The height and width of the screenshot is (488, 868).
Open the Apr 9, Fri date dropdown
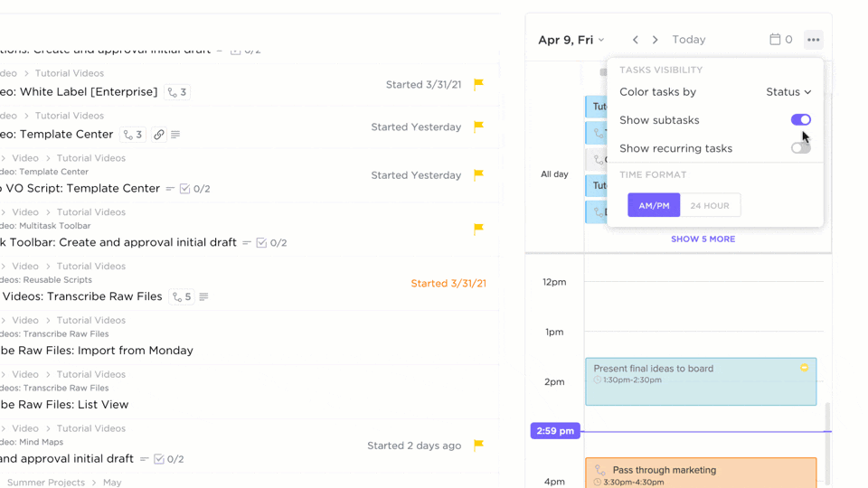tap(571, 40)
